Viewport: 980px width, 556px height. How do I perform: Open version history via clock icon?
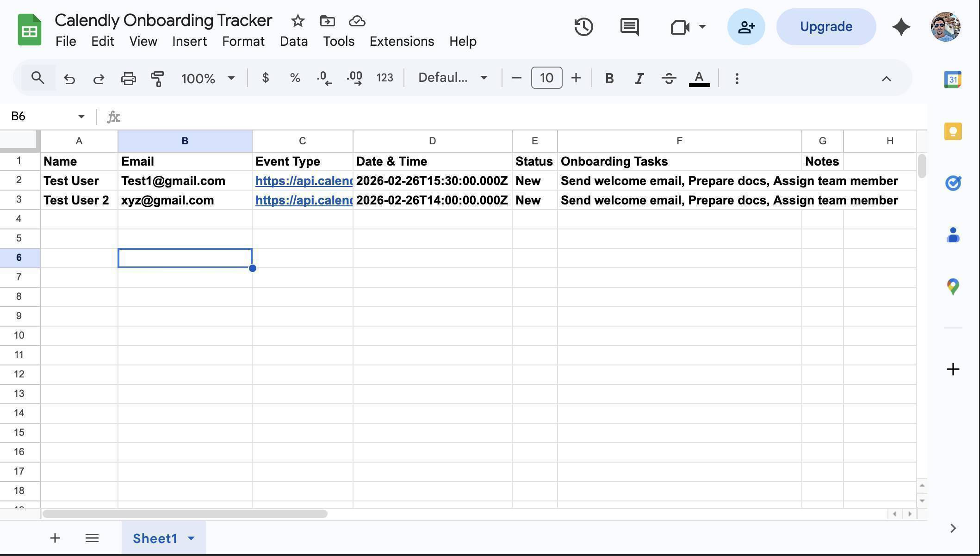click(x=583, y=27)
